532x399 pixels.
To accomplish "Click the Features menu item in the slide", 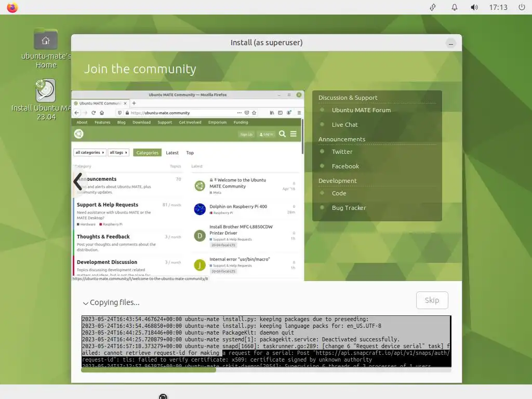I will 102,123.
